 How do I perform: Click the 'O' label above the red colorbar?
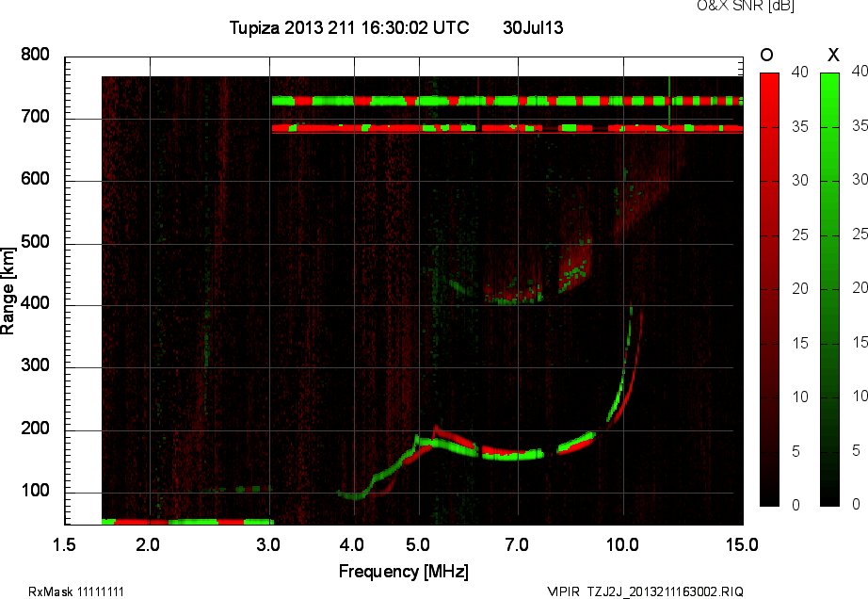tap(767, 56)
